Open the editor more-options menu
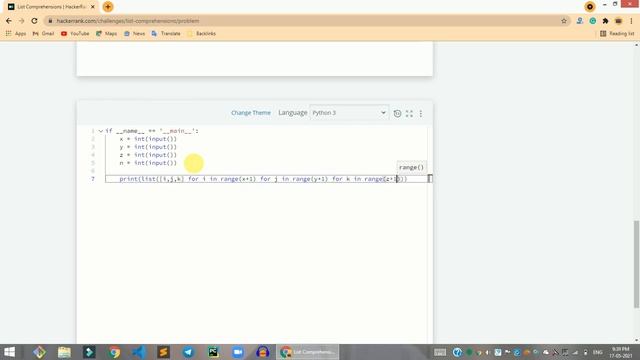Viewport: 640px width, 360px height. [x=421, y=113]
